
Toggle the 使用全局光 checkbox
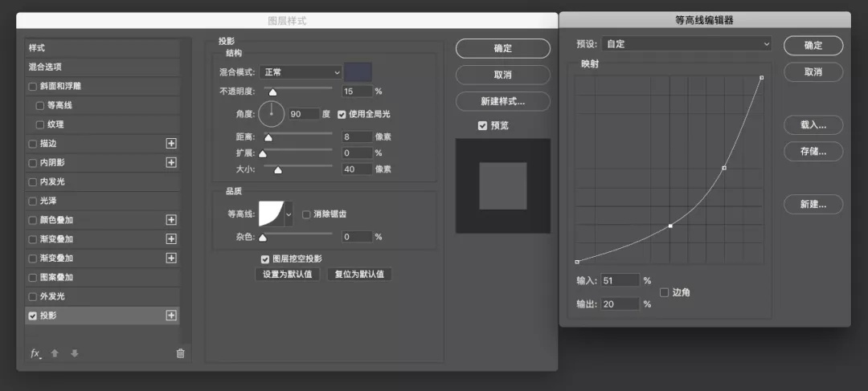[x=342, y=114]
